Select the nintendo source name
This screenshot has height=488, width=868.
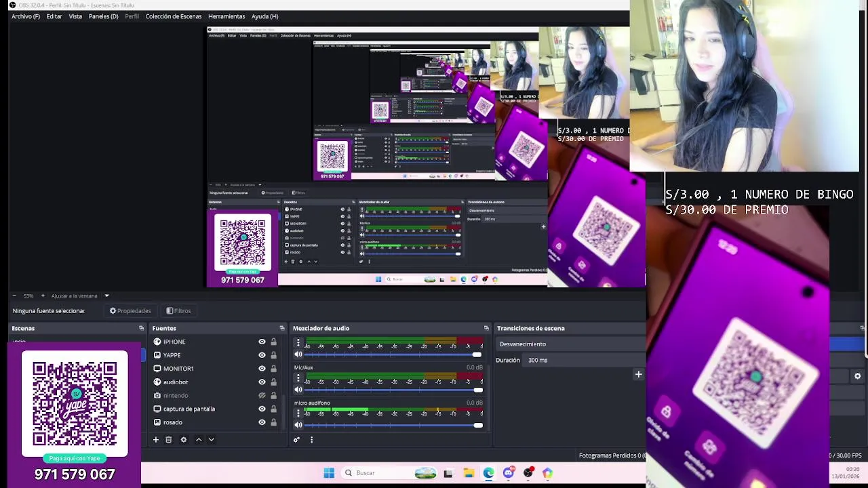[175, 396]
